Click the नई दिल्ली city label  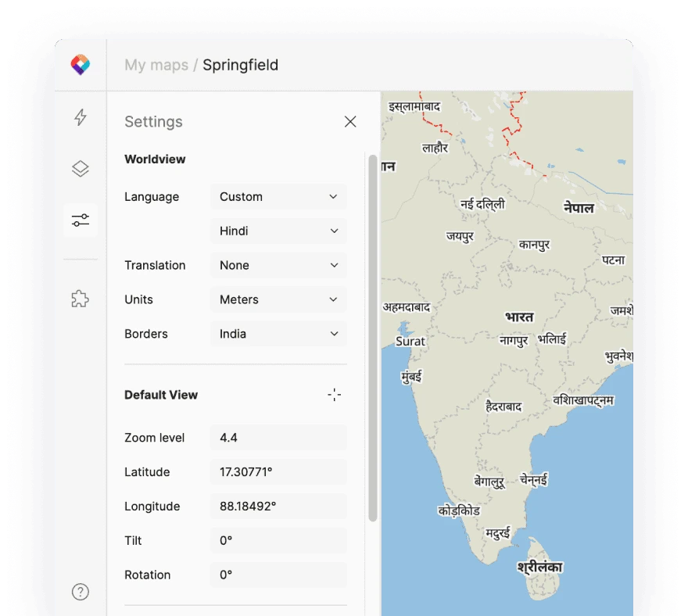pos(482,204)
